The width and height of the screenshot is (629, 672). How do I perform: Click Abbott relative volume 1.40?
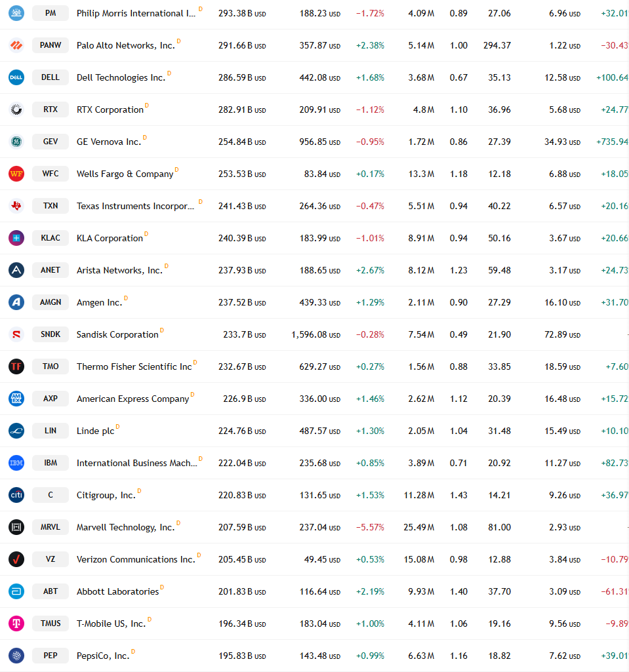coord(458,592)
